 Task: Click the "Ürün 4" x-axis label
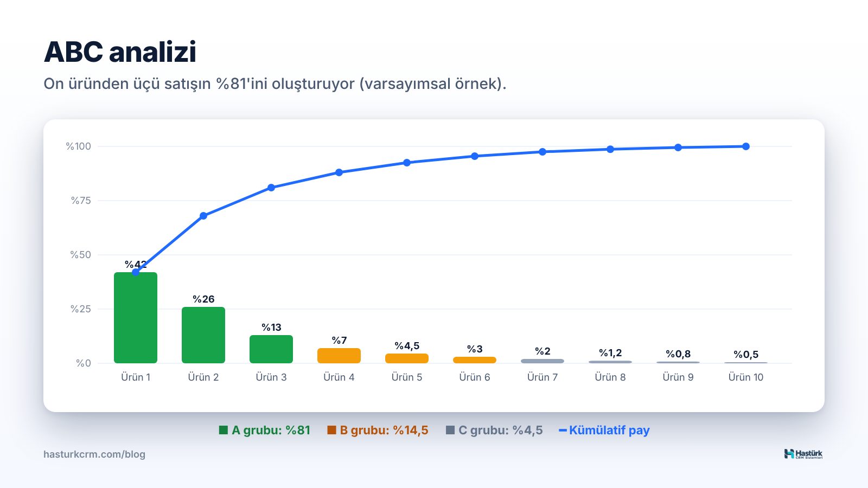[339, 377]
